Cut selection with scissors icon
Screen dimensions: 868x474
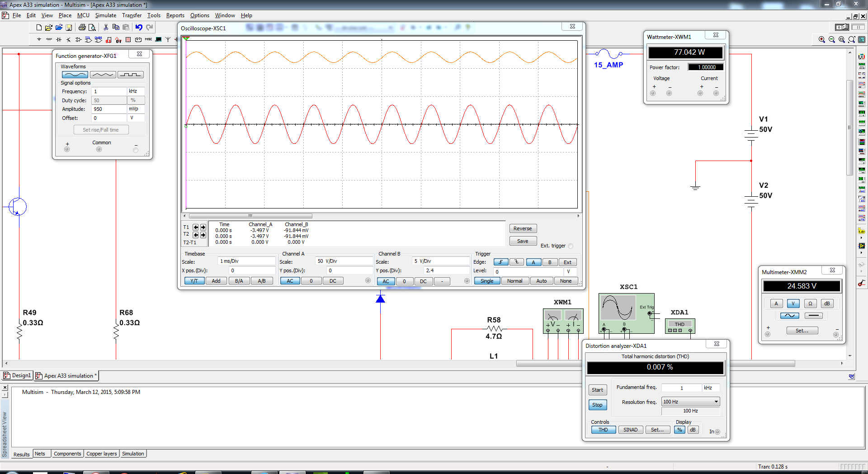[106, 27]
